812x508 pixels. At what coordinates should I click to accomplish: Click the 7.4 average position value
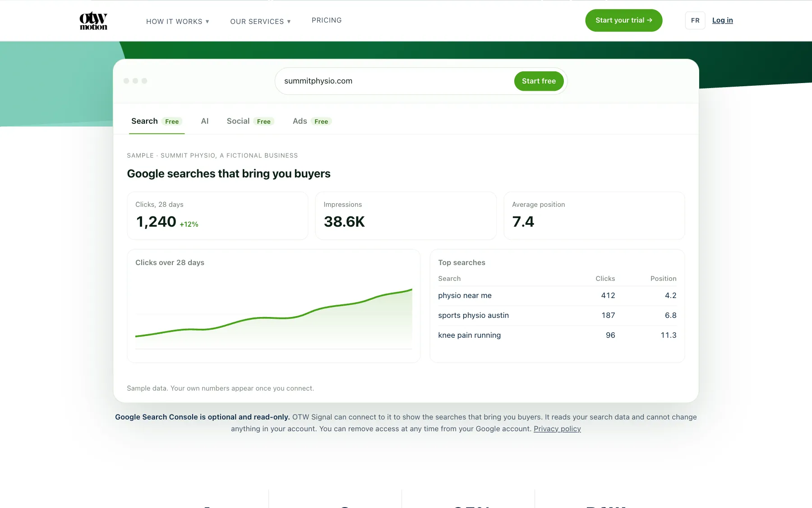[x=523, y=222]
